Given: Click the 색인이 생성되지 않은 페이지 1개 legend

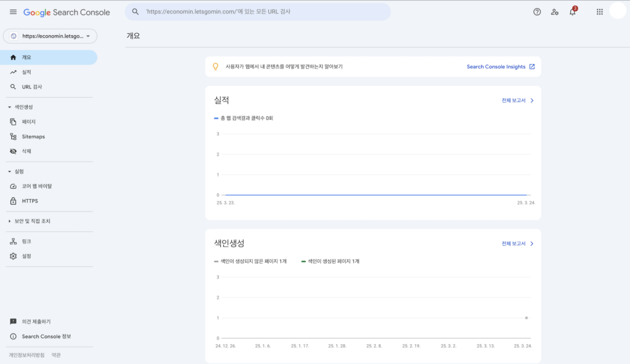Looking at the screenshot, I should 250,261.
